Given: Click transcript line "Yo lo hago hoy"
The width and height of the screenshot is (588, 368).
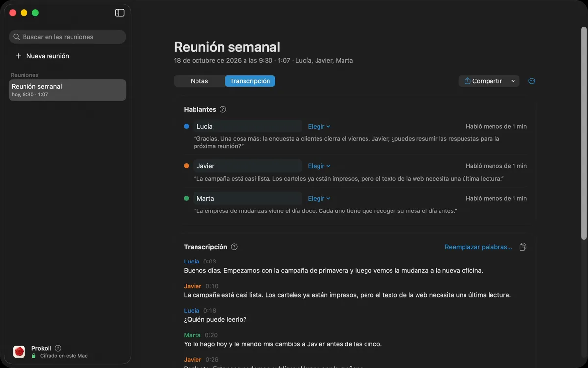Looking at the screenshot, I should (283, 344).
